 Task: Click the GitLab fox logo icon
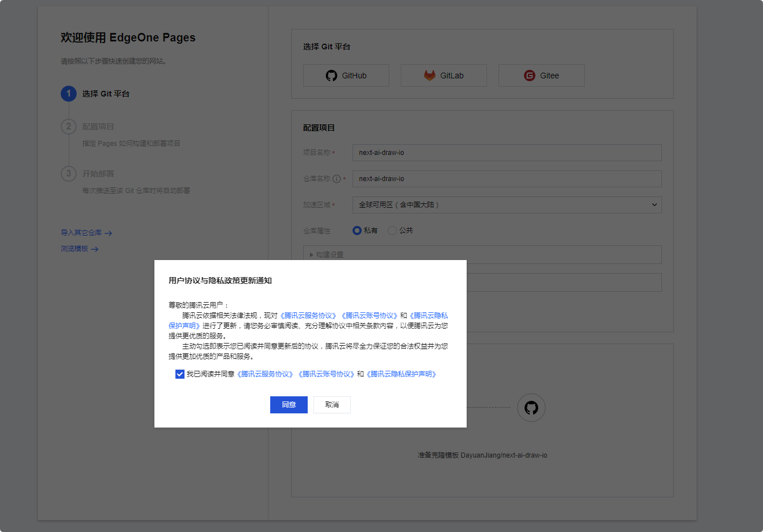coord(430,76)
